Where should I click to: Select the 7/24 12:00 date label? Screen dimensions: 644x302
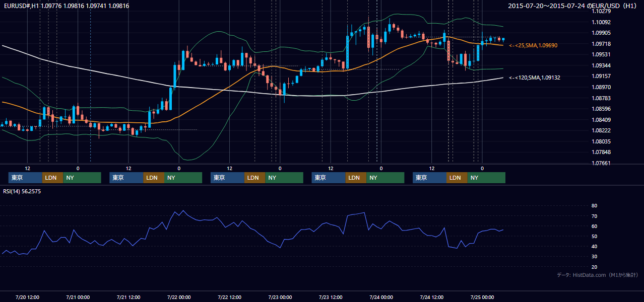tap(431, 297)
